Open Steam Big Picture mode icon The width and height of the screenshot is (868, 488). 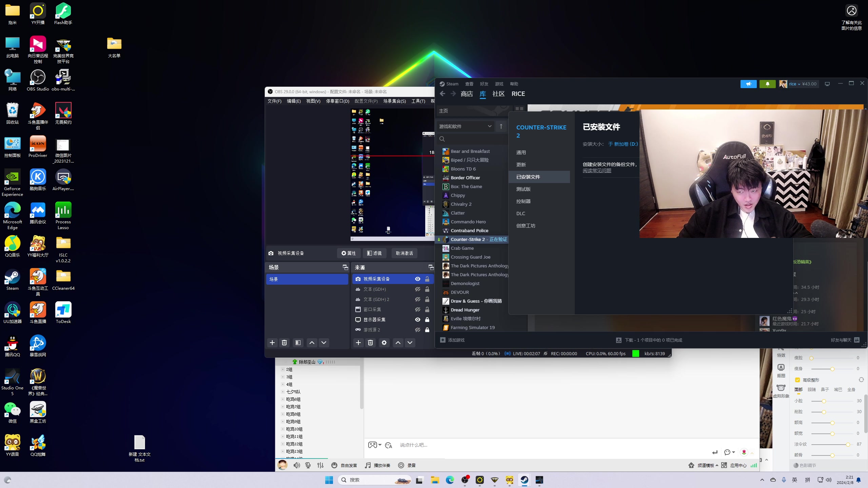click(827, 84)
